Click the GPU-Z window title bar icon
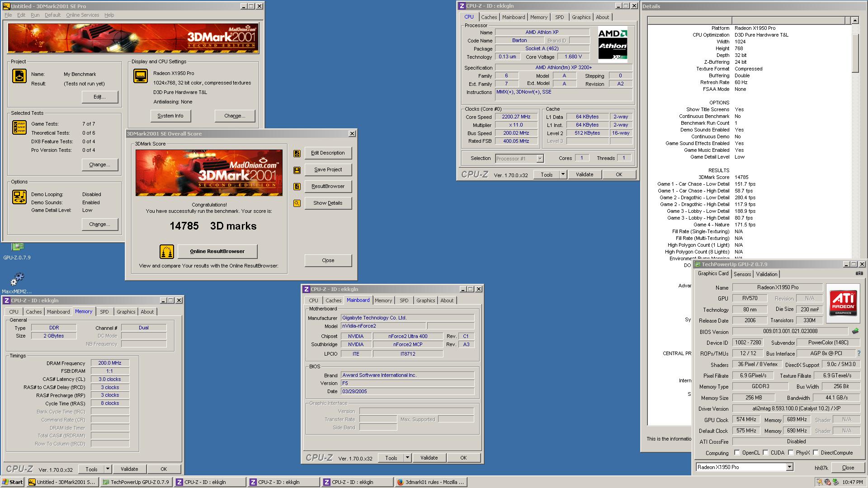 tap(698, 264)
